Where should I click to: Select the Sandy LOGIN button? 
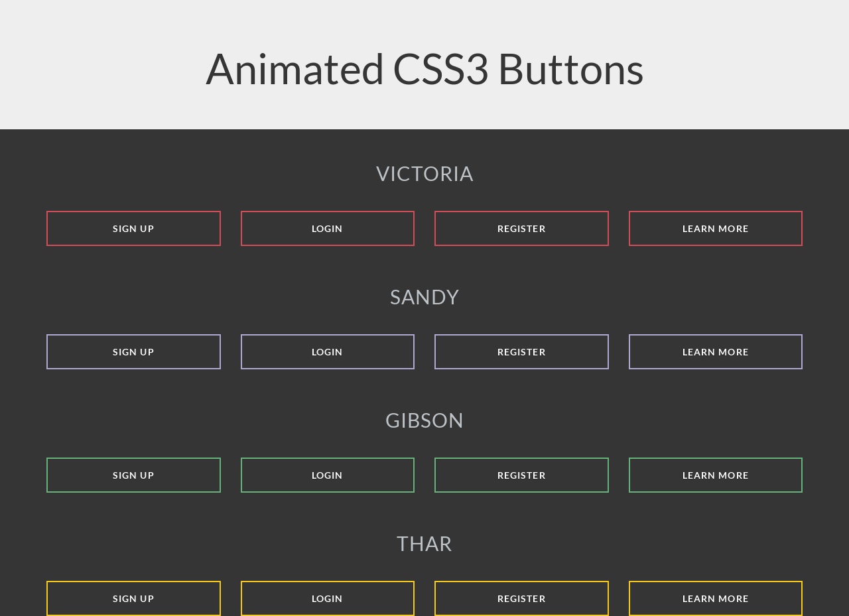pyautogui.click(x=328, y=351)
